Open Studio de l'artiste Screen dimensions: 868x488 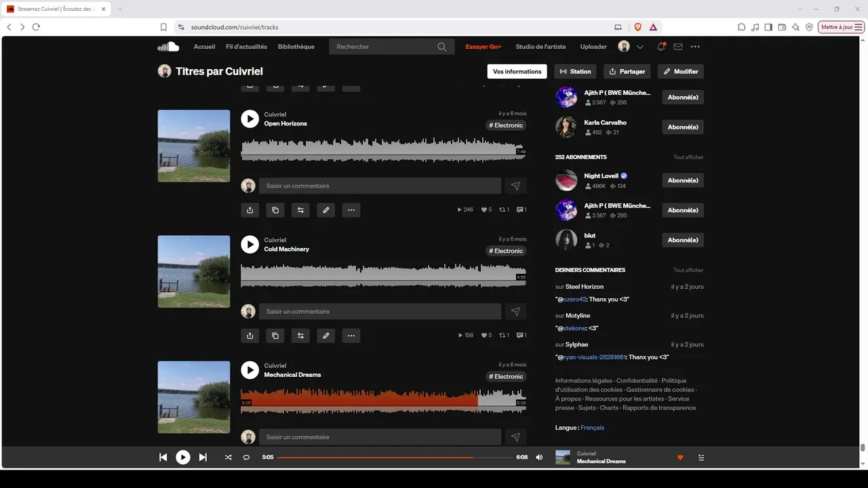(540, 47)
